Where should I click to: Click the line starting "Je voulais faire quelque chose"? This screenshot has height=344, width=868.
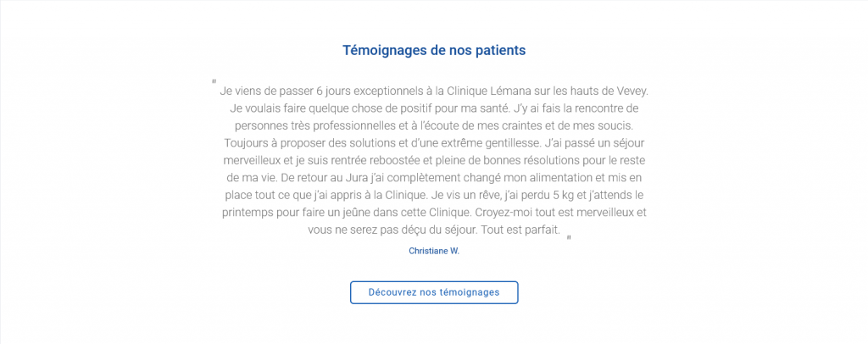point(434,108)
